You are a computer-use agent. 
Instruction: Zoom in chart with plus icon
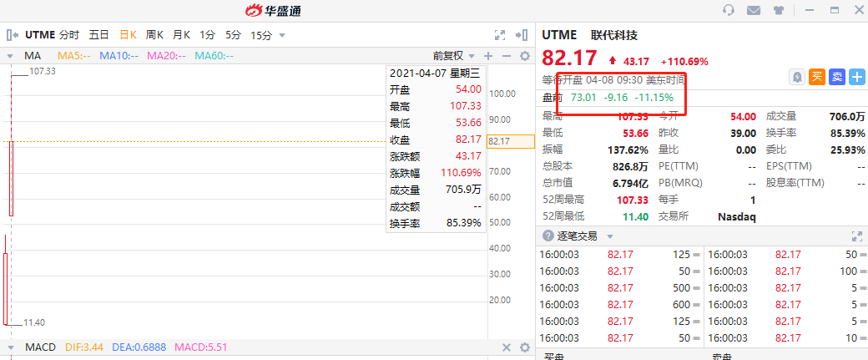tap(487, 55)
